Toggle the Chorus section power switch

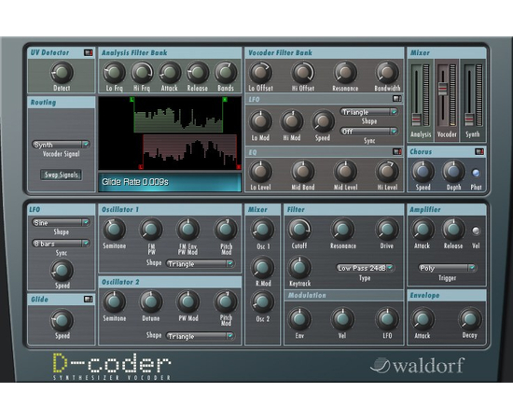pos(479,151)
